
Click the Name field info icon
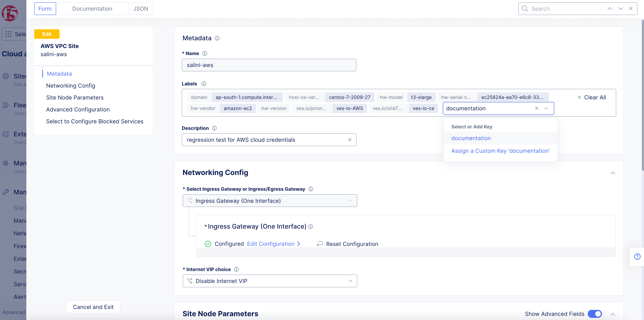204,53
